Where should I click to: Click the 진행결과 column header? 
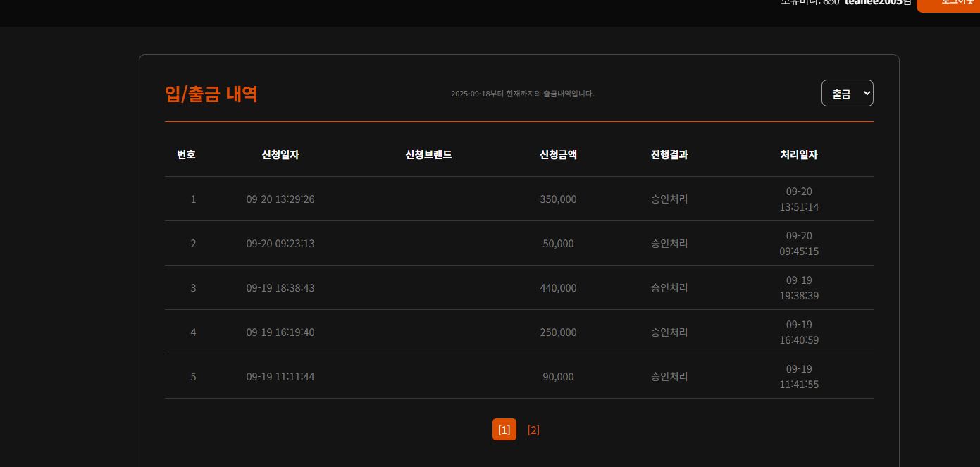click(x=669, y=155)
